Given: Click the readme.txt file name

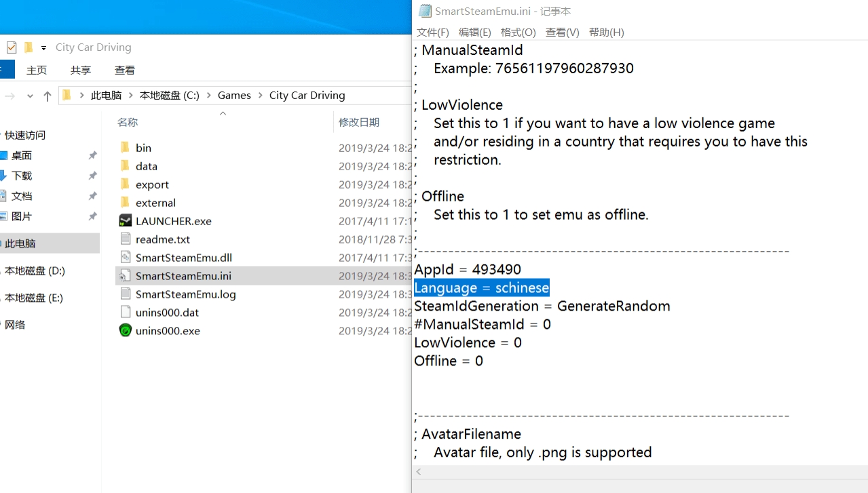Looking at the screenshot, I should click(x=163, y=239).
